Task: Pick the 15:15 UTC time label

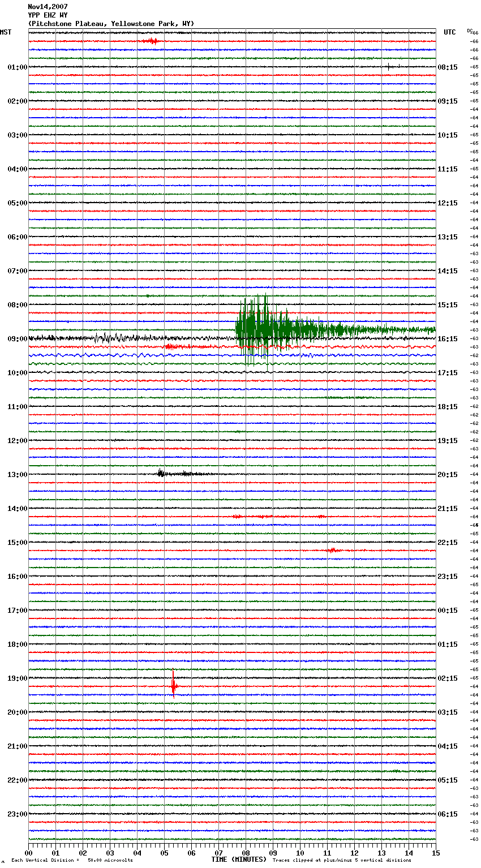Action: pos(448,305)
